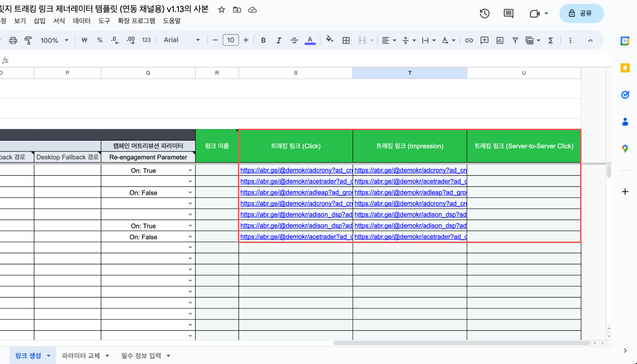637x364 pixels.
Task: Open Google Tasks side panel
Action: [x=625, y=95]
